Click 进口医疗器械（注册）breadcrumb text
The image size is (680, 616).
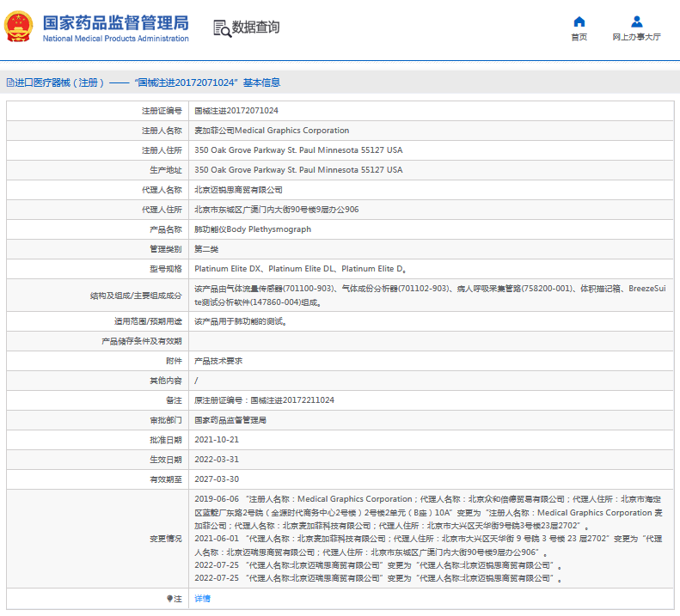pyautogui.click(x=60, y=82)
